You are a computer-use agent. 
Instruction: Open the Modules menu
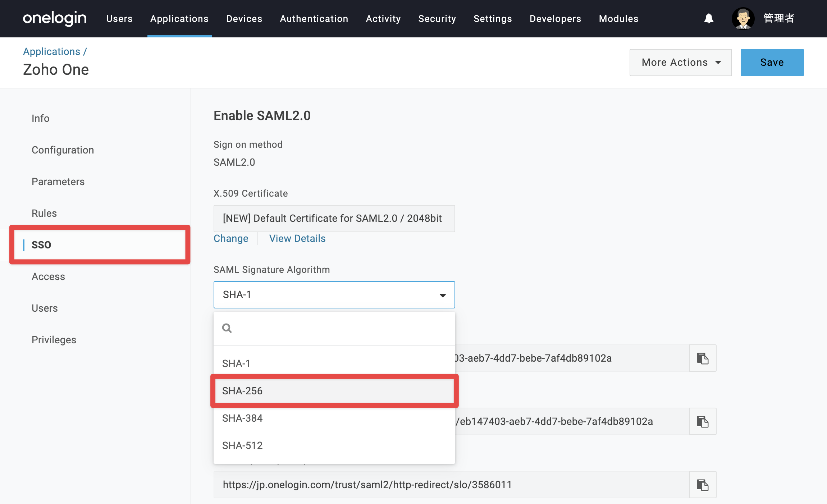pyautogui.click(x=618, y=19)
